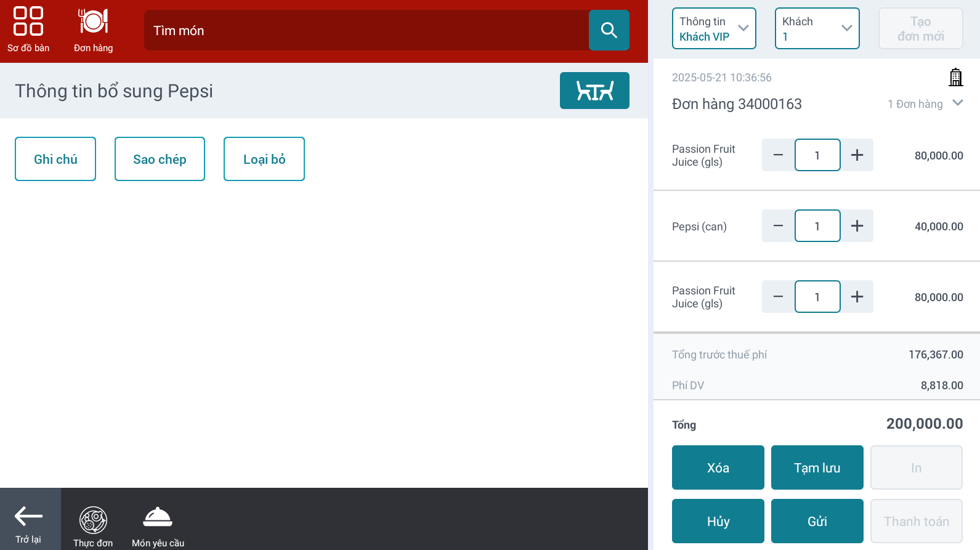The image size is (980, 550).
Task: Click the Ghi chú note button
Action: (x=55, y=159)
